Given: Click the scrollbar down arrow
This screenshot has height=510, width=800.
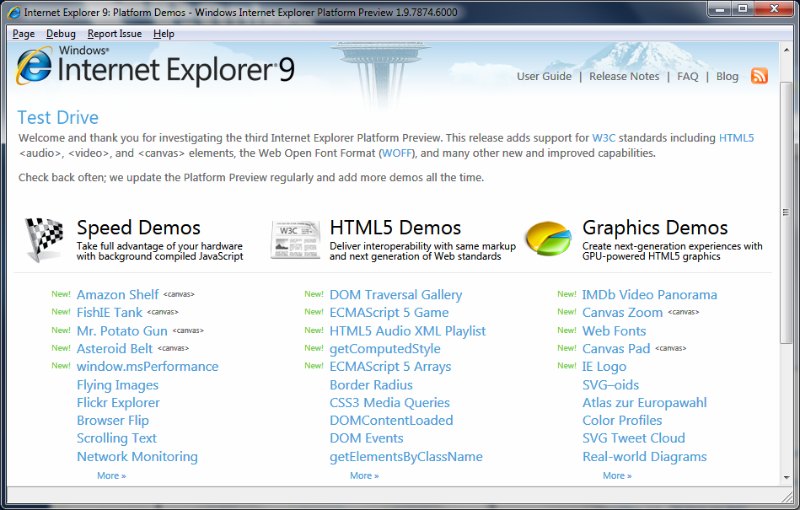Looking at the screenshot, I should [786, 478].
